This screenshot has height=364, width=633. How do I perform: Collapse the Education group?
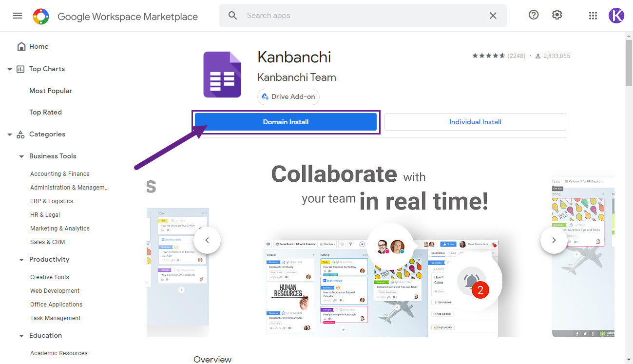tap(21, 336)
